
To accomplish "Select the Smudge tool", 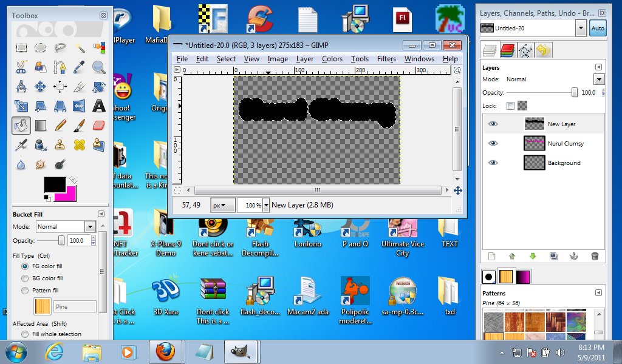I will click(41, 164).
